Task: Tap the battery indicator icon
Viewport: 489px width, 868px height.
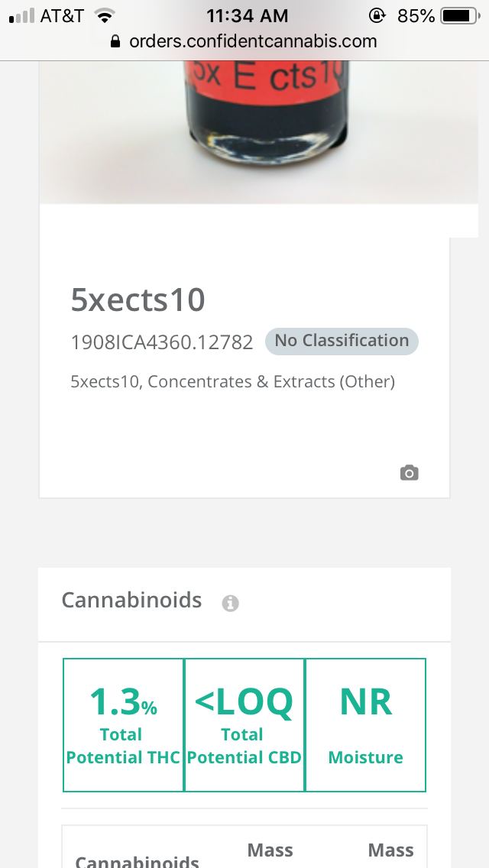Action: 461,16
